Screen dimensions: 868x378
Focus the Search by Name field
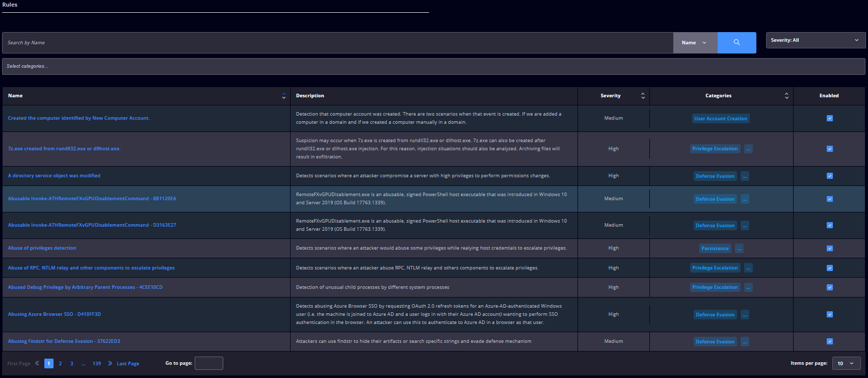(337, 43)
